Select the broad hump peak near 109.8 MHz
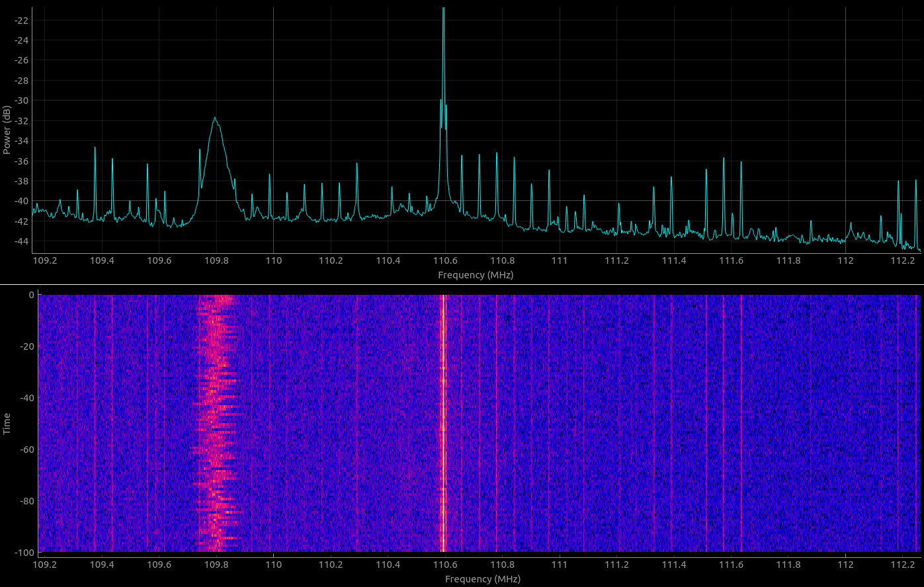This screenshot has width=924, height=587. coord(215,119)
